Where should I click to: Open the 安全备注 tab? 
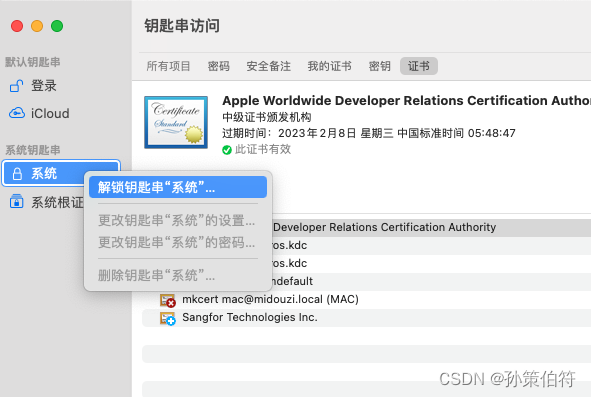pyautogui.click(x=268, y=66)
